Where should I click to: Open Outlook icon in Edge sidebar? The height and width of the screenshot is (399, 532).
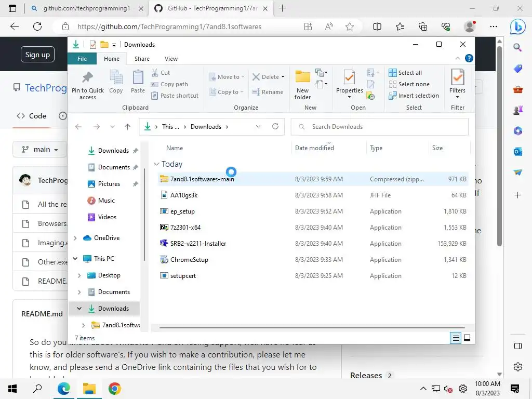518,152
